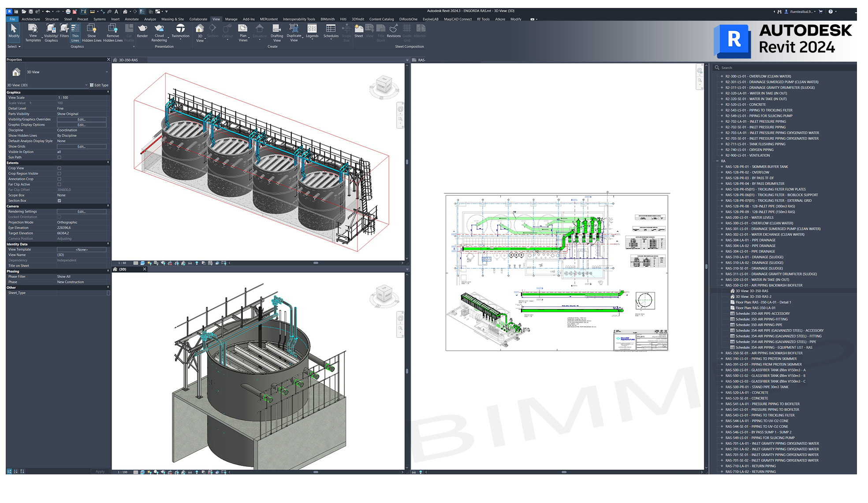868x503 pixels.
Task: Open the 3D View 3D-350-RAS-2 item
Action: (753, 296)
